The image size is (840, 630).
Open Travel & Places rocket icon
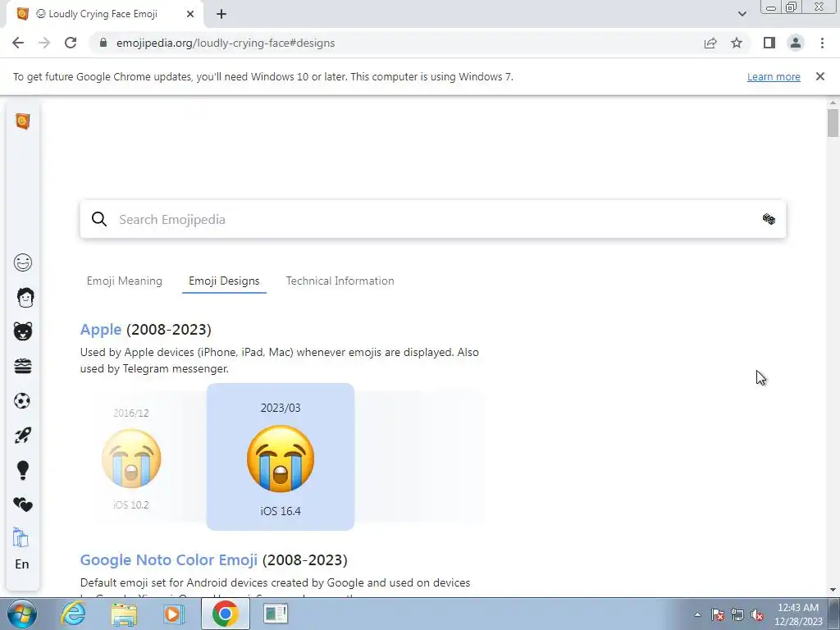pos(22,436)
